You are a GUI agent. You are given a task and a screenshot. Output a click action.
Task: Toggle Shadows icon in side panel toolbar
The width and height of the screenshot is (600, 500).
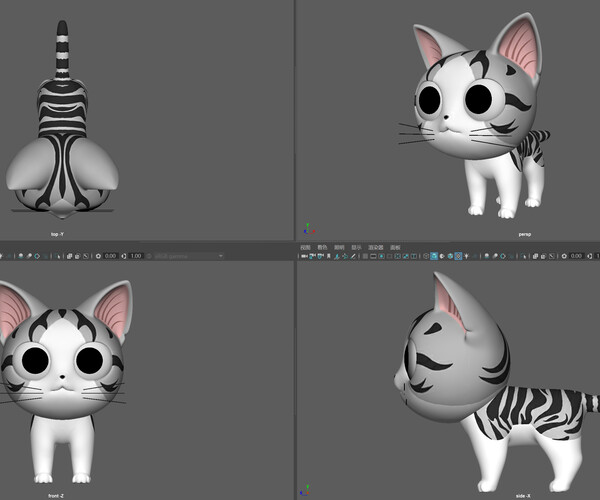tap(475, 256)
